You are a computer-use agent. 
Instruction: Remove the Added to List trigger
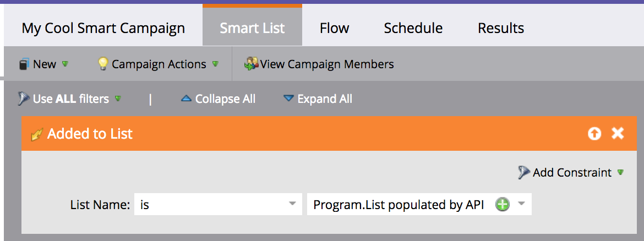(x=618, y=134)
